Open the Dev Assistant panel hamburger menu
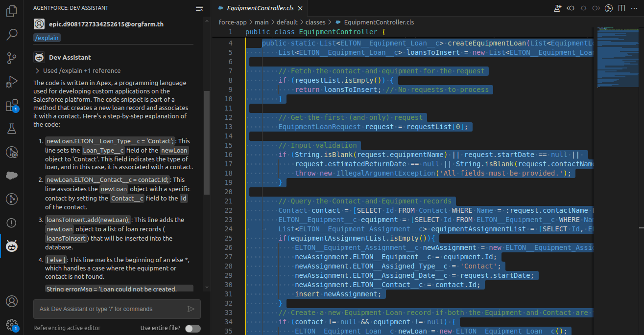Screen dimensions: 644x335 pyautogui.click(x=199, y=8)
